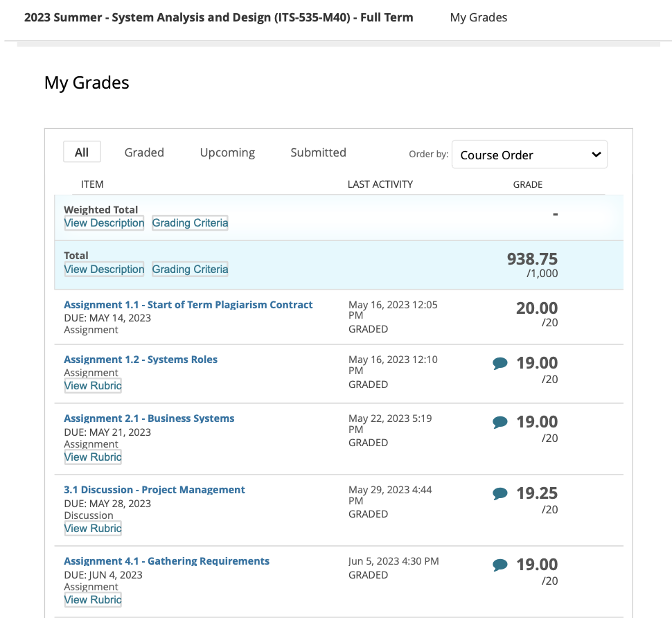Switch to the Graded filter tab
The width and height of the screenshot is (672, 618).
(x=144, y=152)
